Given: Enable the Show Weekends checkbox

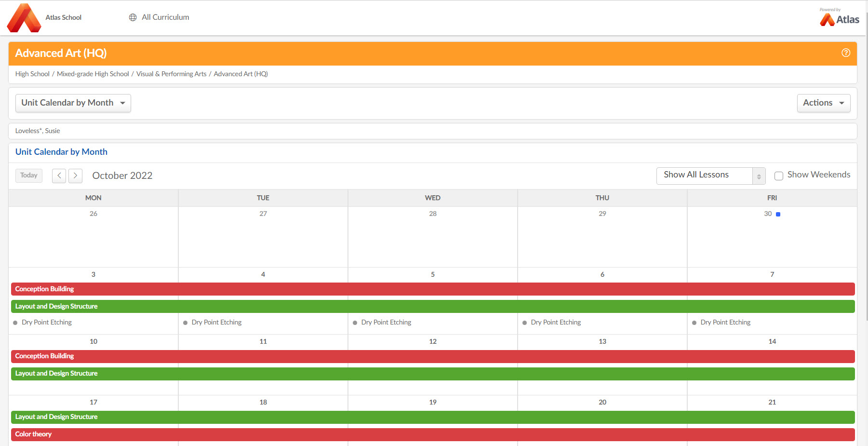Looking at the screenshot, I should (778, 176).
